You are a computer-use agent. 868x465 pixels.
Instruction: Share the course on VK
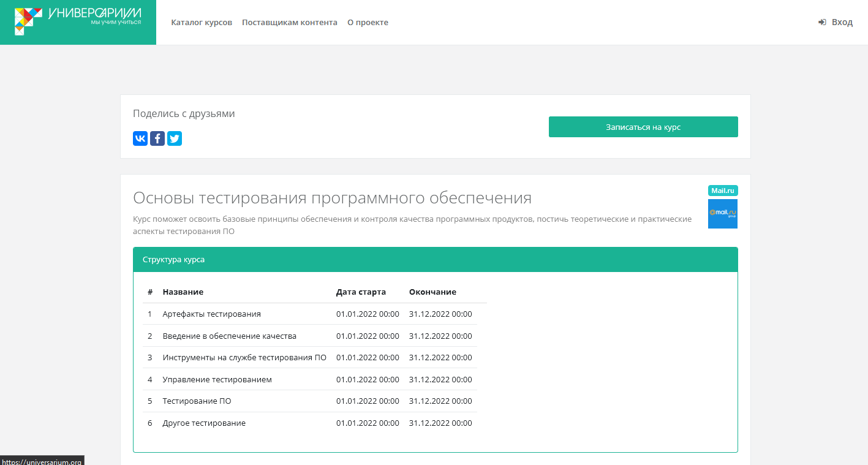point(140,138)
